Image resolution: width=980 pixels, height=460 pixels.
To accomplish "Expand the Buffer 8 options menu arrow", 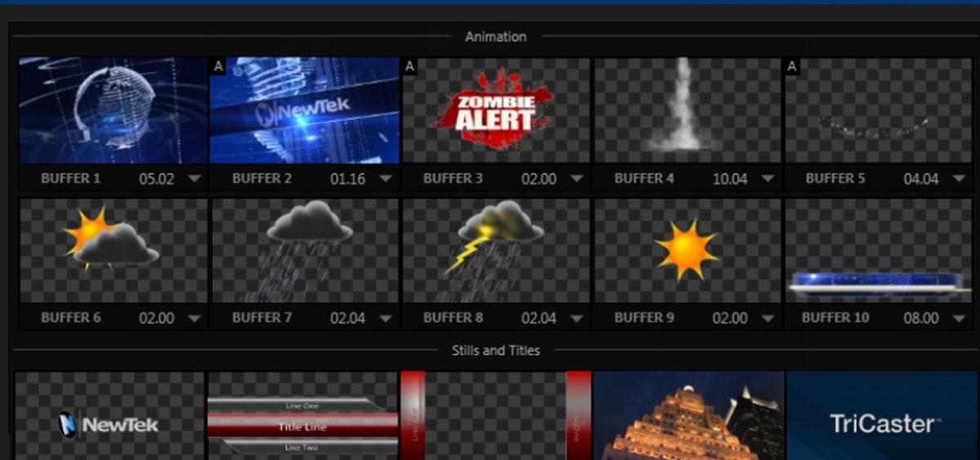I will coord(577,319).
